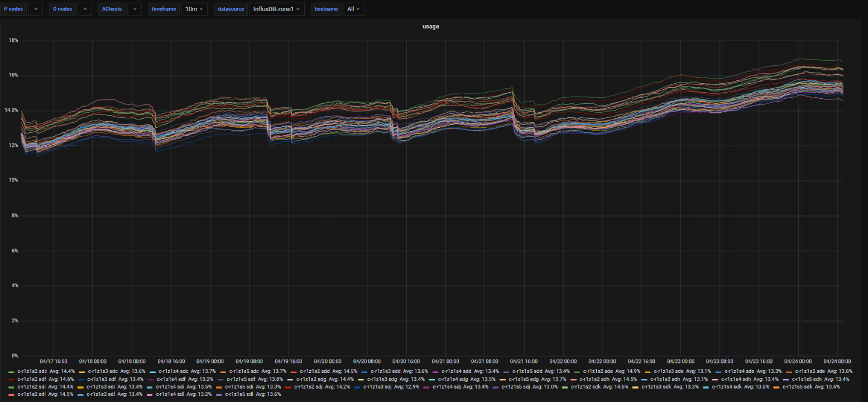
Task: Open the hostname All dropdown
Action: (x=353, y=9)
